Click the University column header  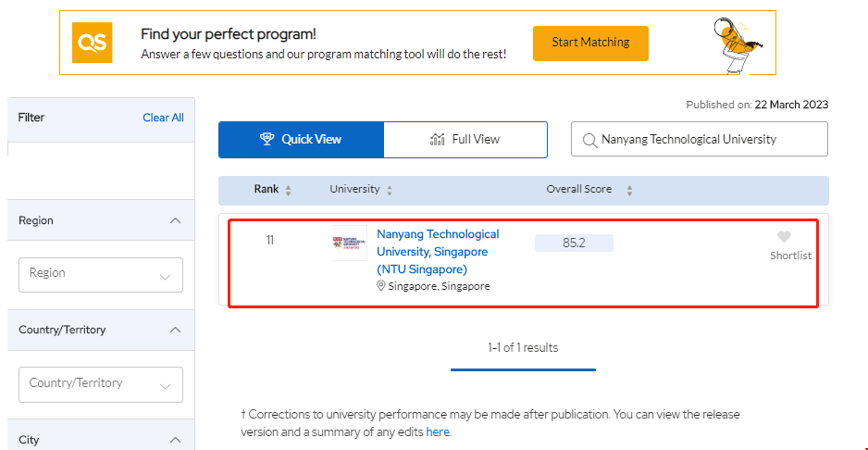354,189
